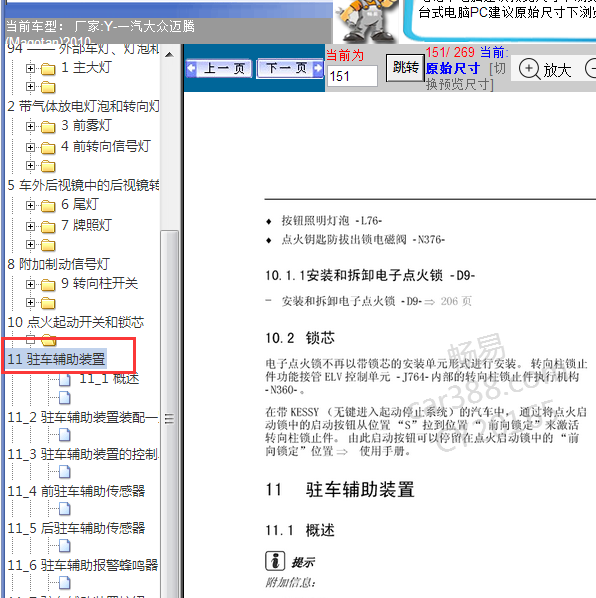
Task: Expand the '9 转向柱开关' tree node
Action: (30, 285)
